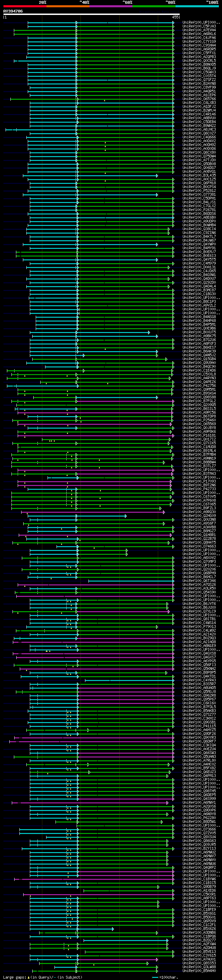
Task: Select hit UniRef100_C4Q666
Action: [199, 137]
